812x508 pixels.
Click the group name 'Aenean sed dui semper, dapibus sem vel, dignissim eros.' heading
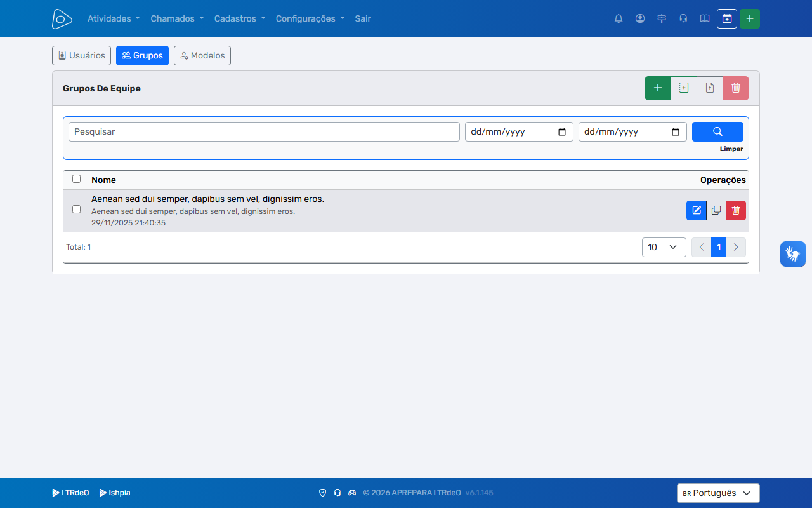coord(207,199)
